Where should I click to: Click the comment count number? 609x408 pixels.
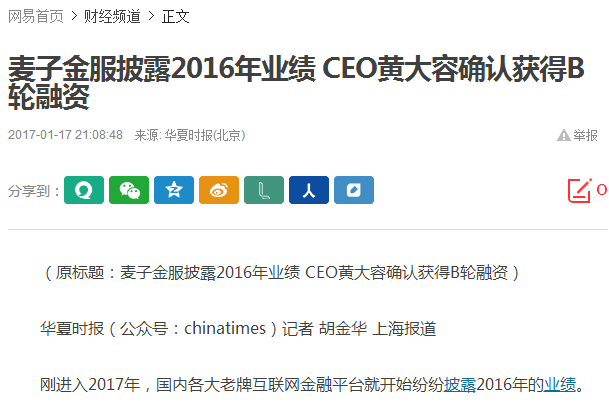602,190
